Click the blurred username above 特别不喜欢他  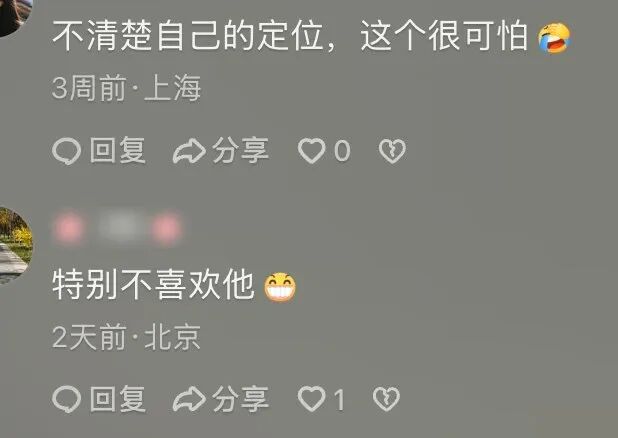(x=117, y=229)
